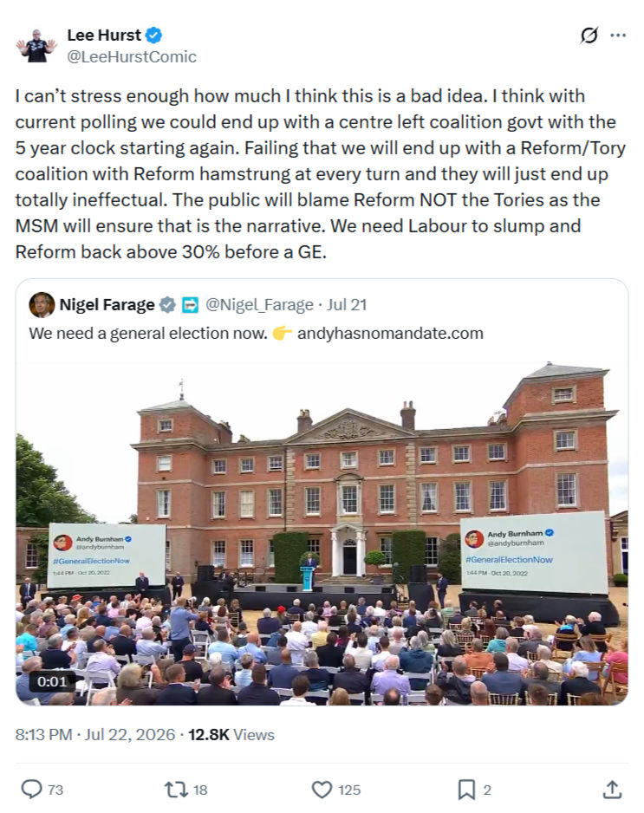
Task: Click Lee Hurst's blue verified badge
Action: click(153, 36)
